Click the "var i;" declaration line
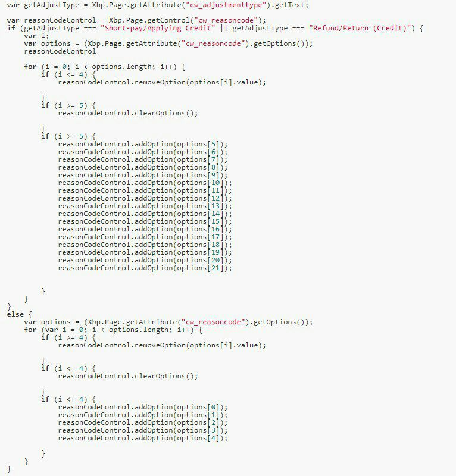This screenshot has width=456, height=476. [36, 36]
